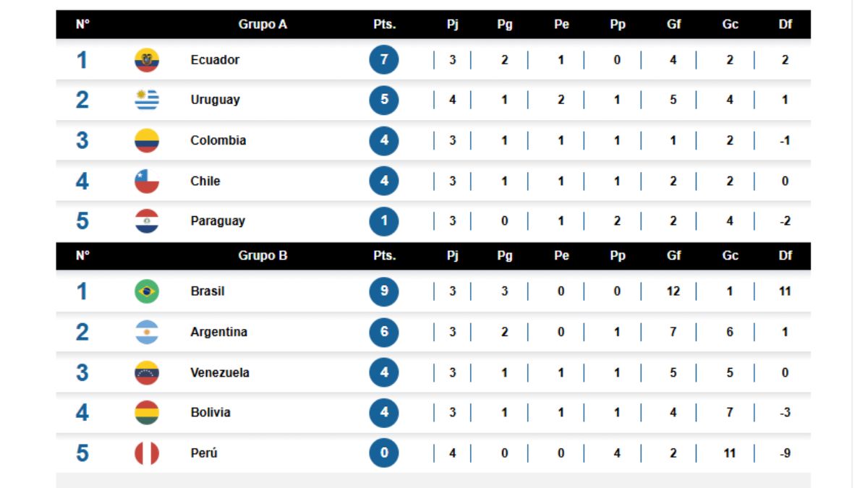Viewport: 868px width, 488px height.
Task: Click the Venezuela flag icon
Action: click(147, 372)
